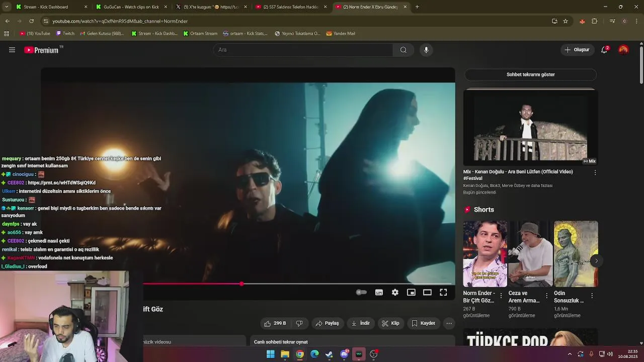
Task: Open Chrome apps grid shortcut
Action: (7, 34)
